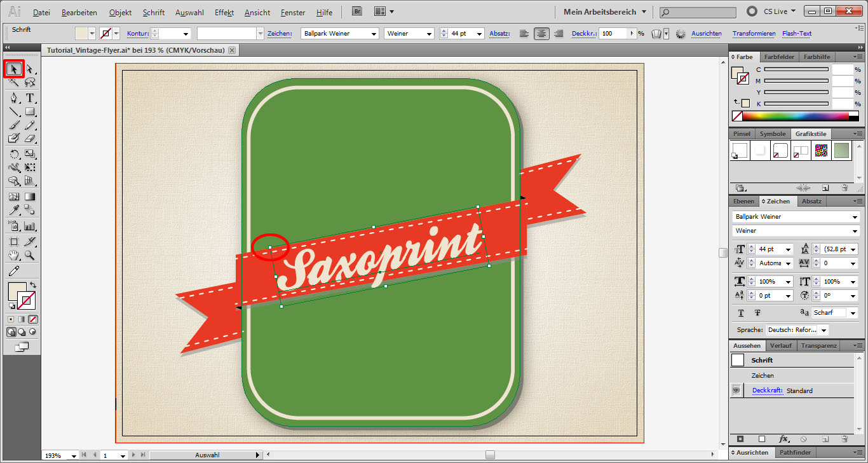Click the Ausrichten link in control bar
The image size is (868, 463).
point(707,34)
